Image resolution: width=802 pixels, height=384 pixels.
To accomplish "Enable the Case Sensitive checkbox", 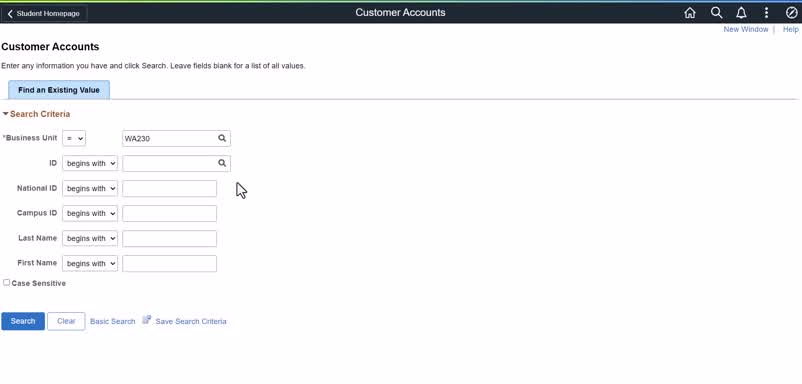I will [x=7, y=283].
